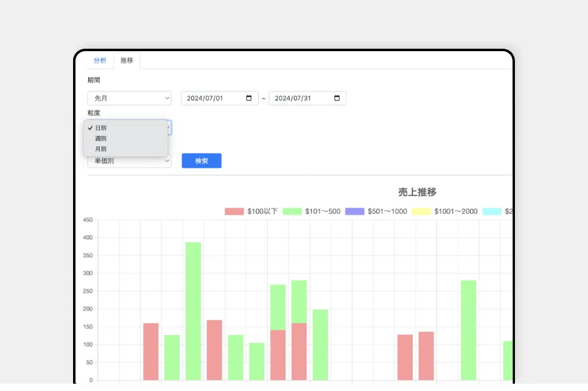Switch to the 分析 tab
Screen dimensions: 588x391
[100, 60]
